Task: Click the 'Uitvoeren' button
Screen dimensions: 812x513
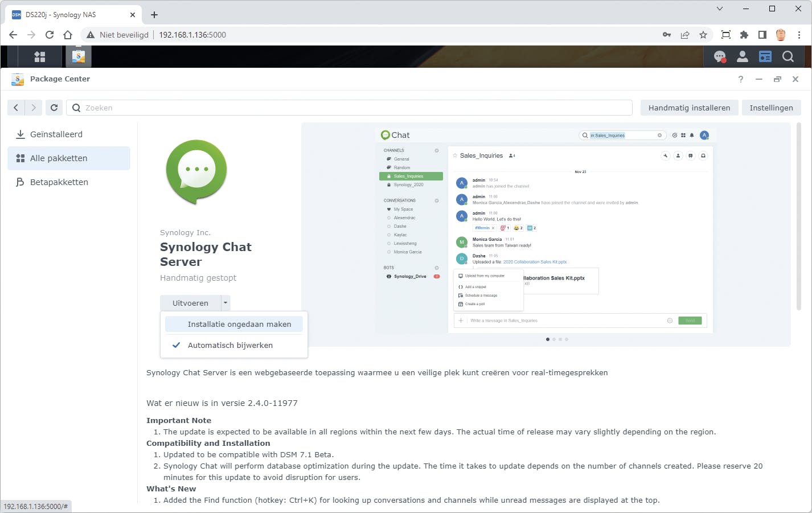Action: tap(190, 303)
